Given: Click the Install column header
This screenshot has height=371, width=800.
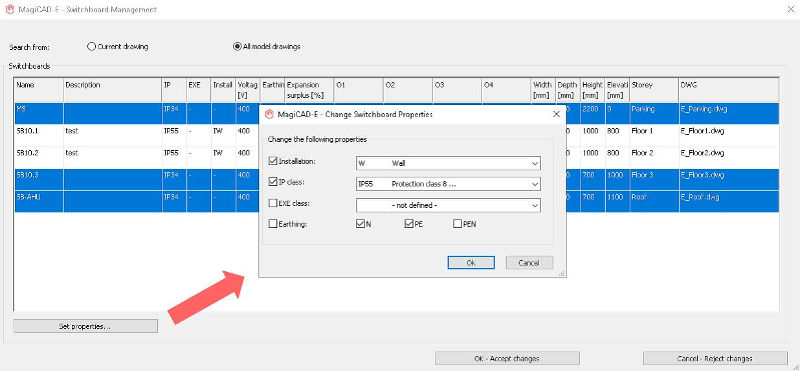Looking at the screenshot, I should (223, 90).
